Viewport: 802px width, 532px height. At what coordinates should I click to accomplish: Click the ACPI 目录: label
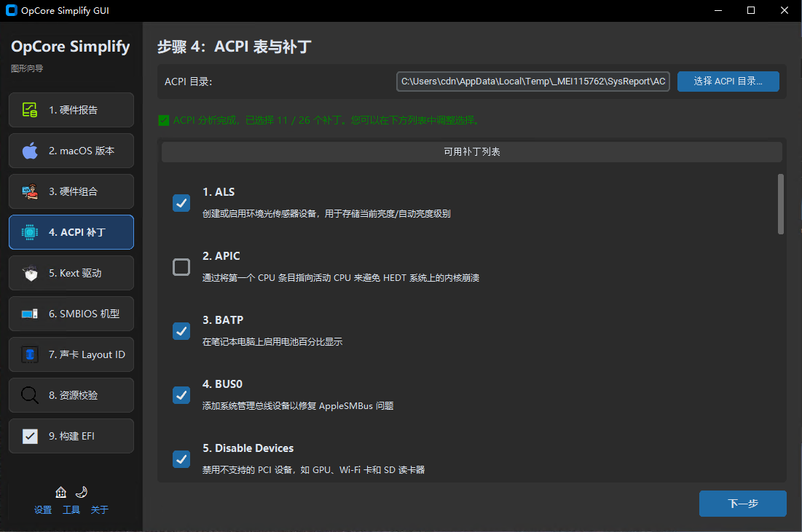188,82
